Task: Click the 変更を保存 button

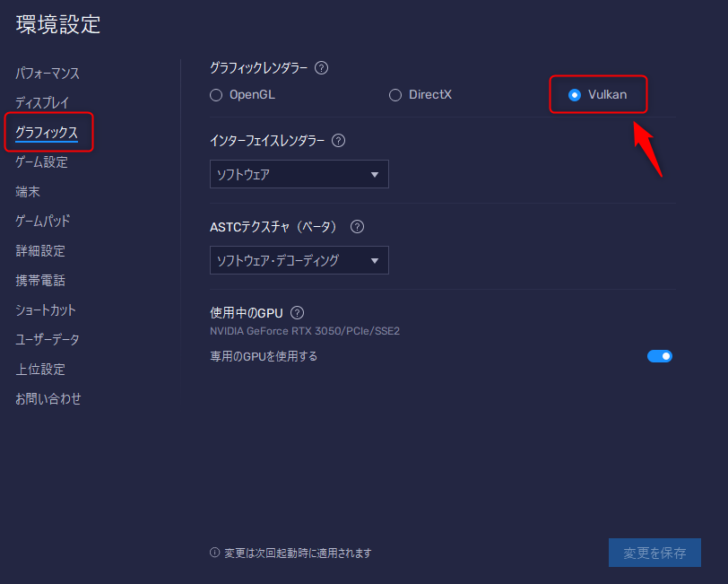Action: coord(654,553)
